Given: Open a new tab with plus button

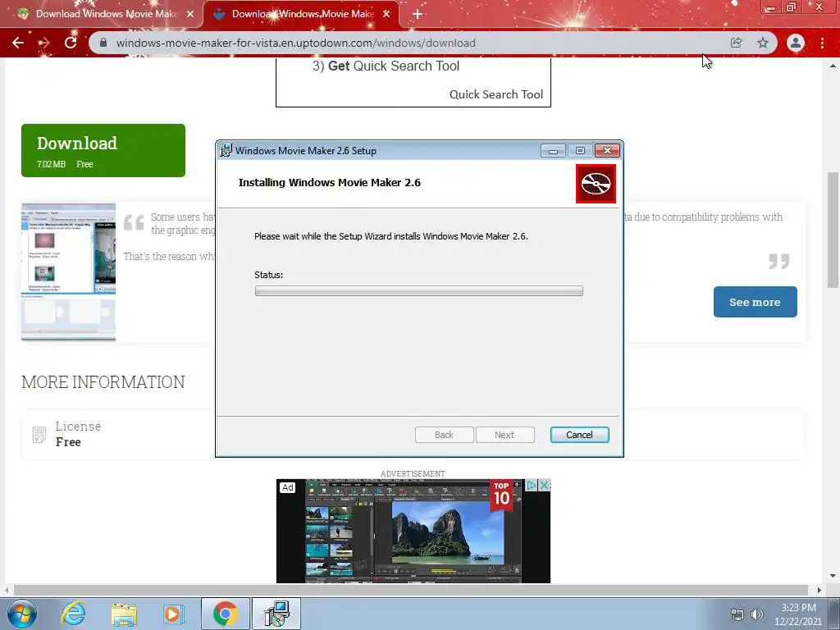Looking at the screenshot, I should pyautogui.click(x=418, y=14).
